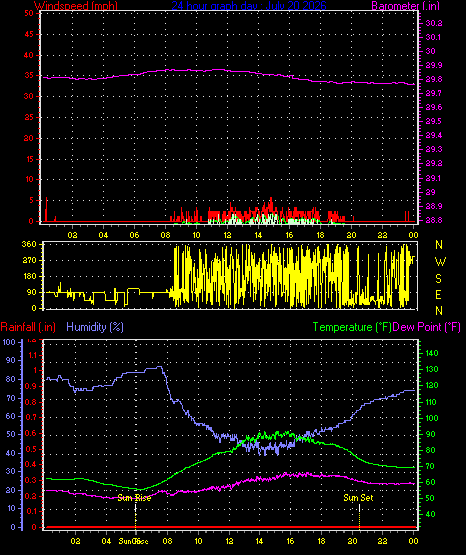Click the magenta '28.8' barometer axis value
Screen dimensions: 466x555
click(x=434, y=220)
